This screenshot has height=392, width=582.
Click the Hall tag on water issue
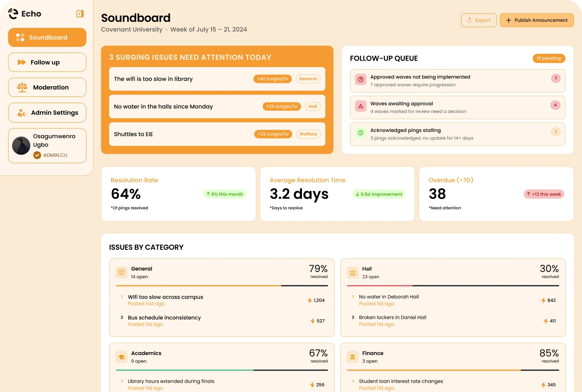(313, 106)
